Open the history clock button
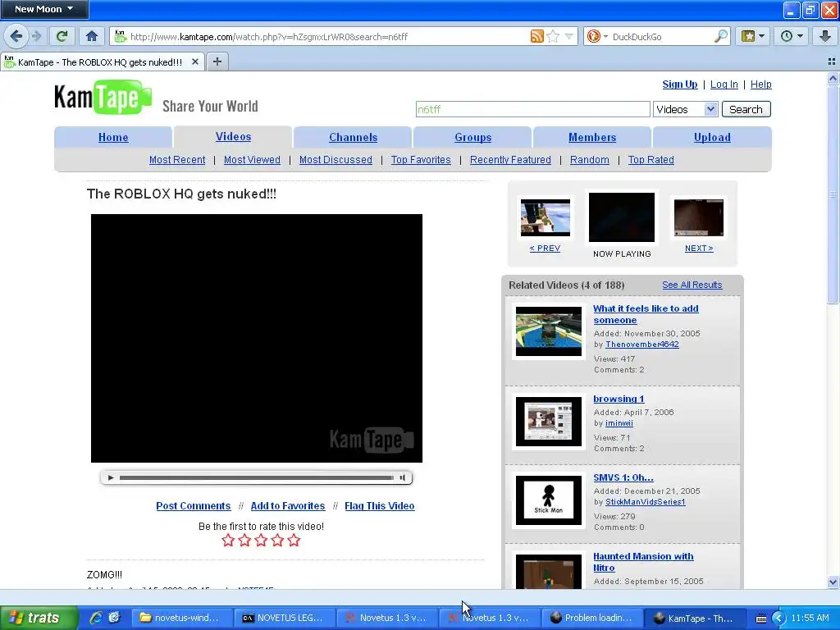The image size is (840, 630). point(791,36)
